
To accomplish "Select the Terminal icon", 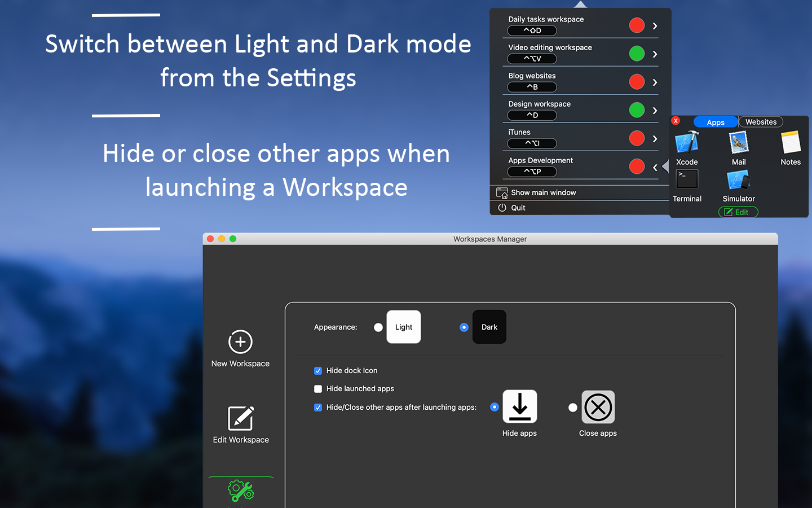I will [687, 179].
